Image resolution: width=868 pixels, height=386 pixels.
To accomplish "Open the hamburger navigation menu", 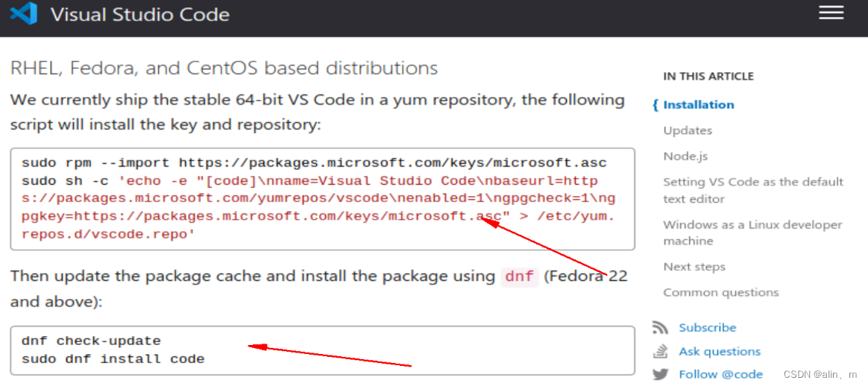I will 831,13.
